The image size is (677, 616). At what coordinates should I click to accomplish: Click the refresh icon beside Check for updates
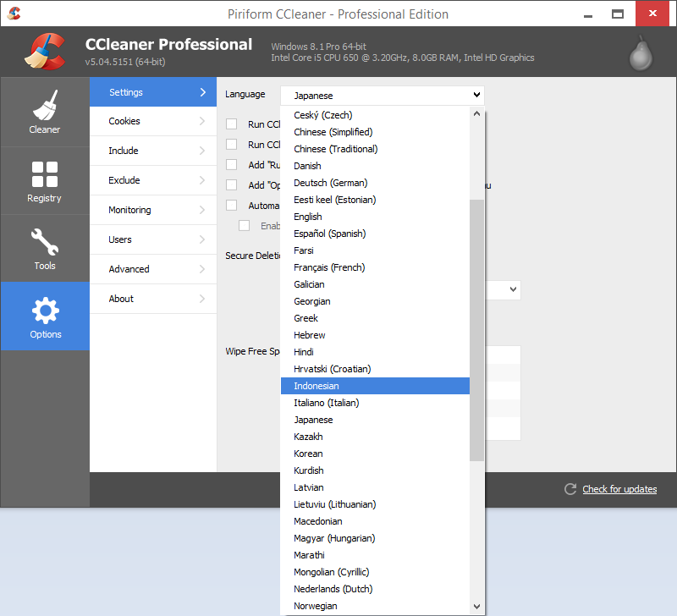pyautogui.click(x=570, y=489)
